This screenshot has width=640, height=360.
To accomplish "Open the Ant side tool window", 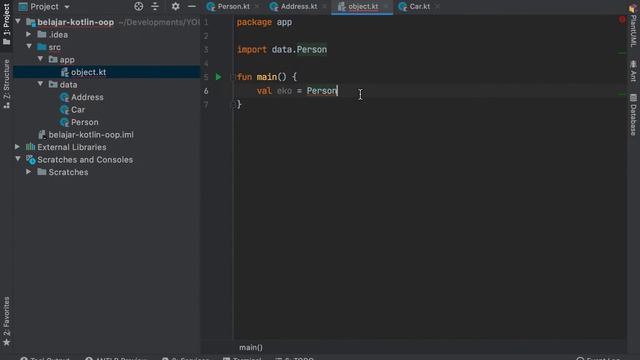I will click(633, 71).
